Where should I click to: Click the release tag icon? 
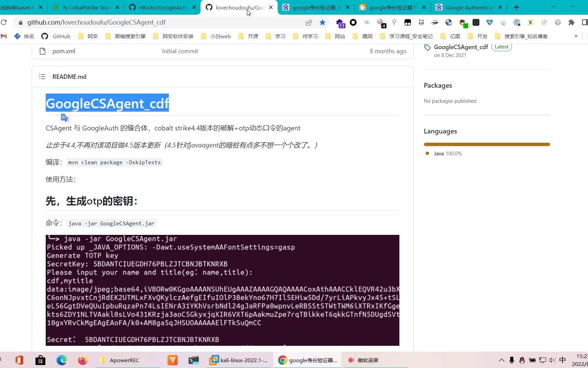[x=427, y=47]
